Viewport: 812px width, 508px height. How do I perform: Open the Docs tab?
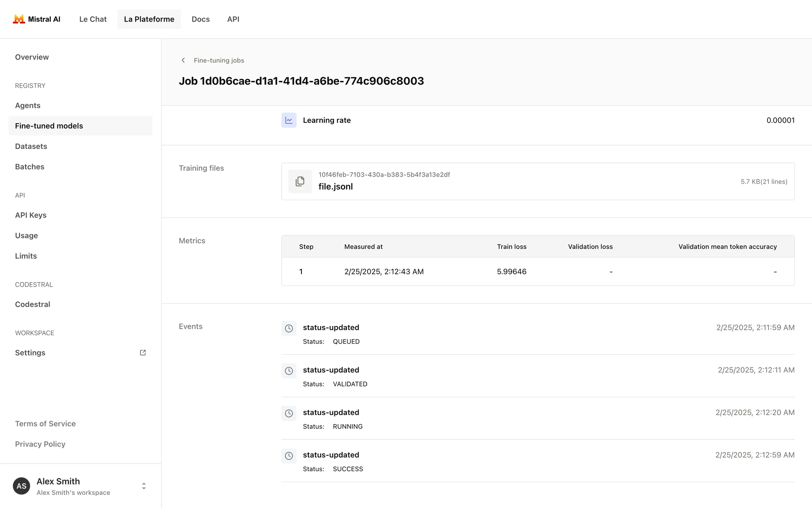200,19
